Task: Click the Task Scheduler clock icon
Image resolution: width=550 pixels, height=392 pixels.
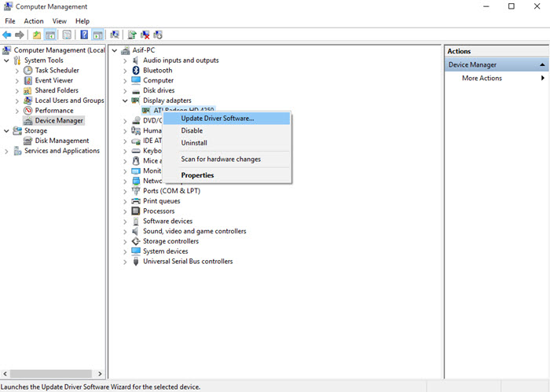Action: (27, 70)
